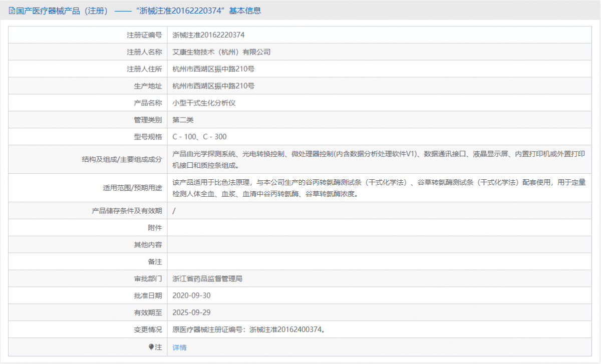Select the change note mentioning 浙械注准20162400374

coord(248,330)
